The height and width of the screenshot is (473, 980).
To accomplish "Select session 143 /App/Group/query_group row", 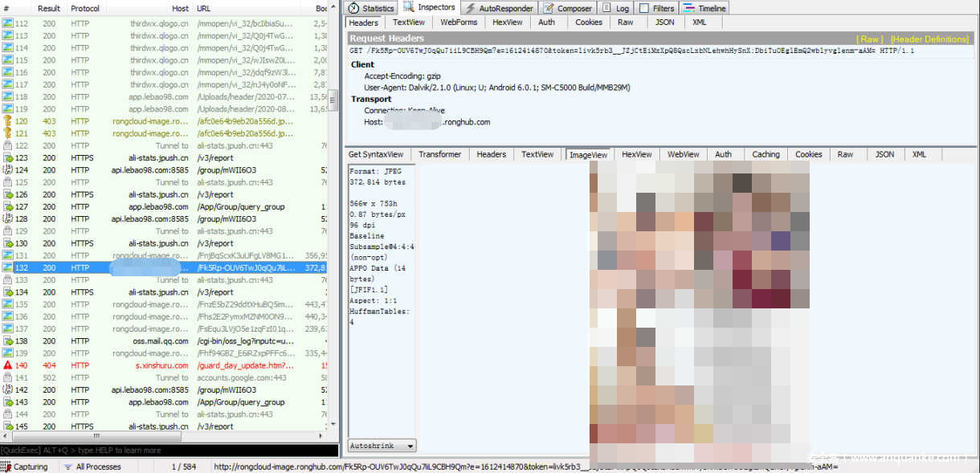I will click(165, 402).
